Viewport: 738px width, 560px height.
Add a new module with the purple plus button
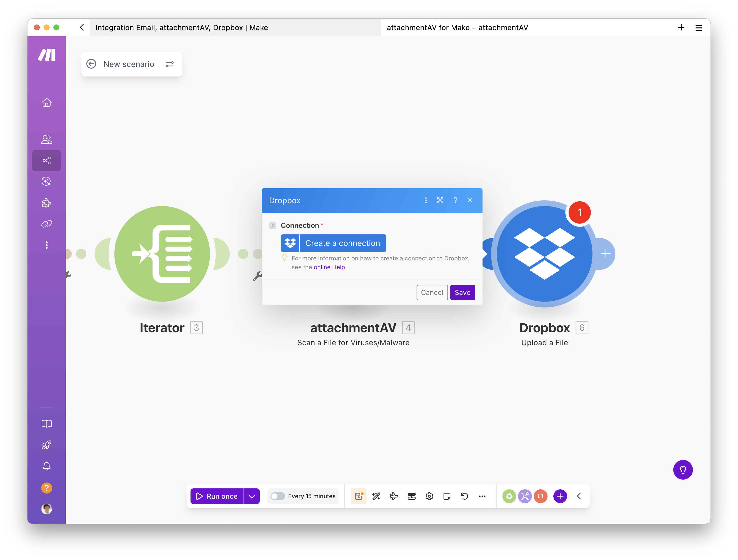coord(560,496)
